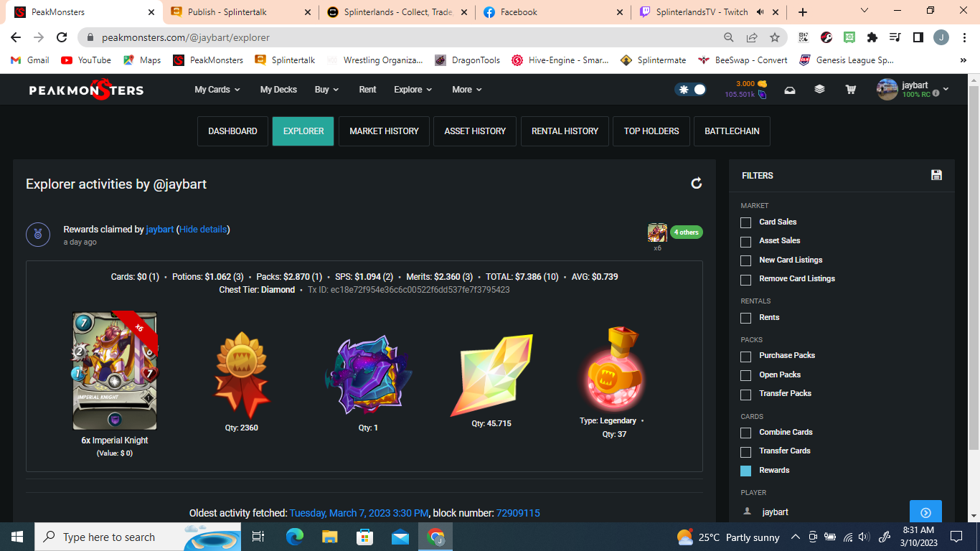The image size is (980, 551).
Task: Open the stacked layers icon in header
Action: tap(819, 90)
